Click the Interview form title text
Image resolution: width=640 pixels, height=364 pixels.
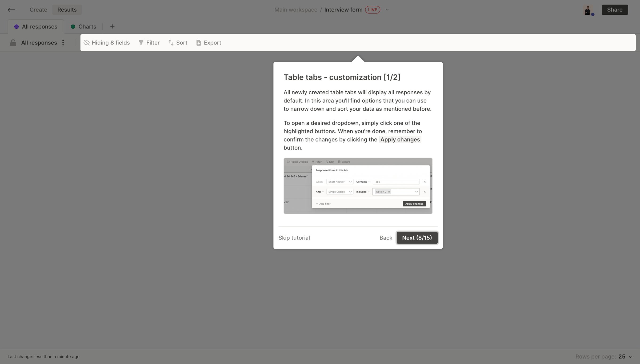tap(343, 10)
